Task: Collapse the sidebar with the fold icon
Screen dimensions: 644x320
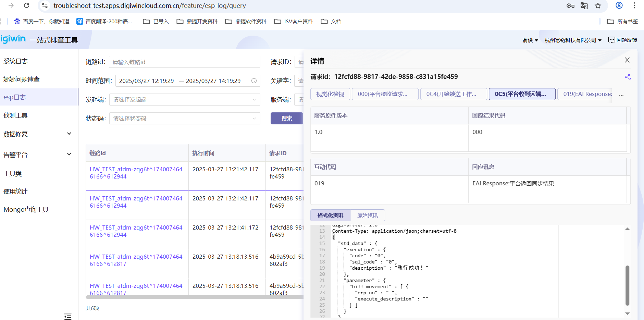Action: (x=68, y=316)
